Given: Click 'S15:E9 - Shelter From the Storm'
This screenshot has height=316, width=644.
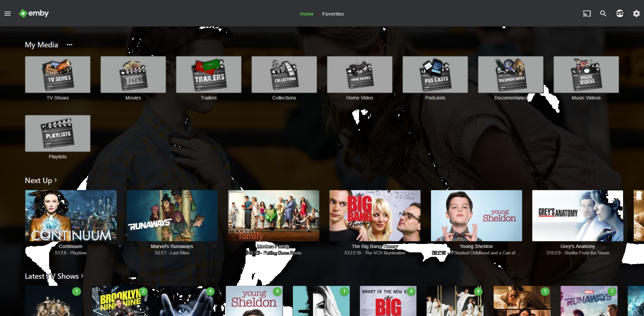Looking at the screenshot, I should [578, 253].
